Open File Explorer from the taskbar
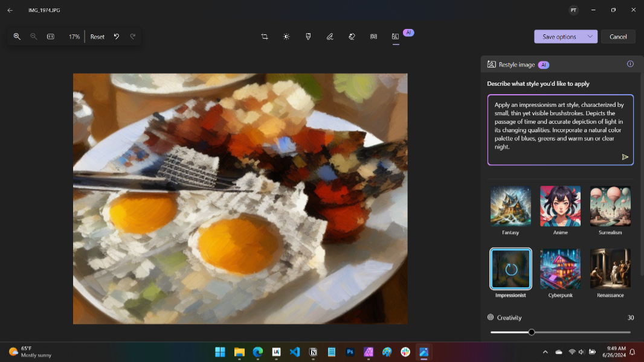The width and height of the screenshot is (644, 362). (x=239, y=352)
